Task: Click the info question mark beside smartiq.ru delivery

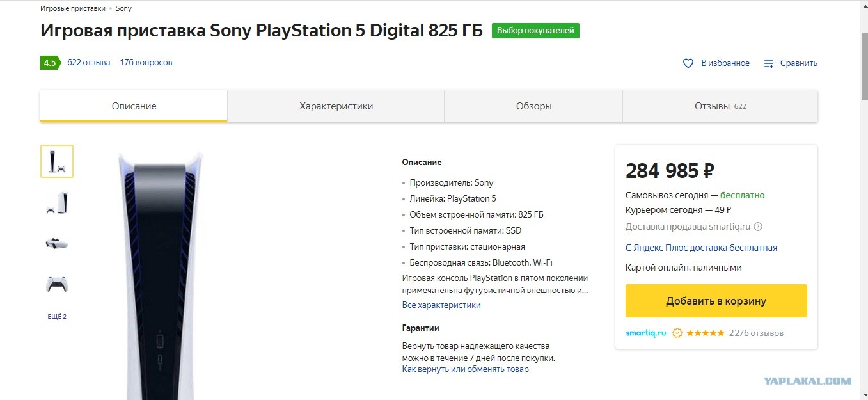Action: 758,227
